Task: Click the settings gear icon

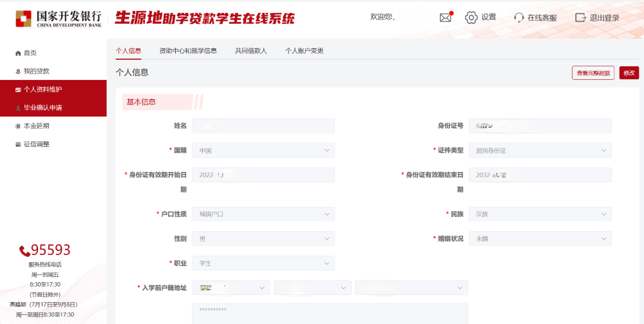Action: point(471,17)
